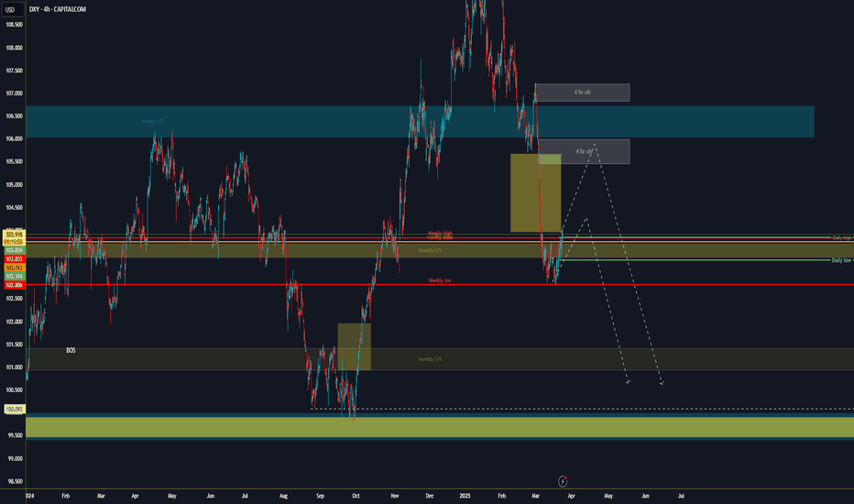Click the Dec time axis label
The width and height of the screenshot is (854, 504).
tap(430, 496)
